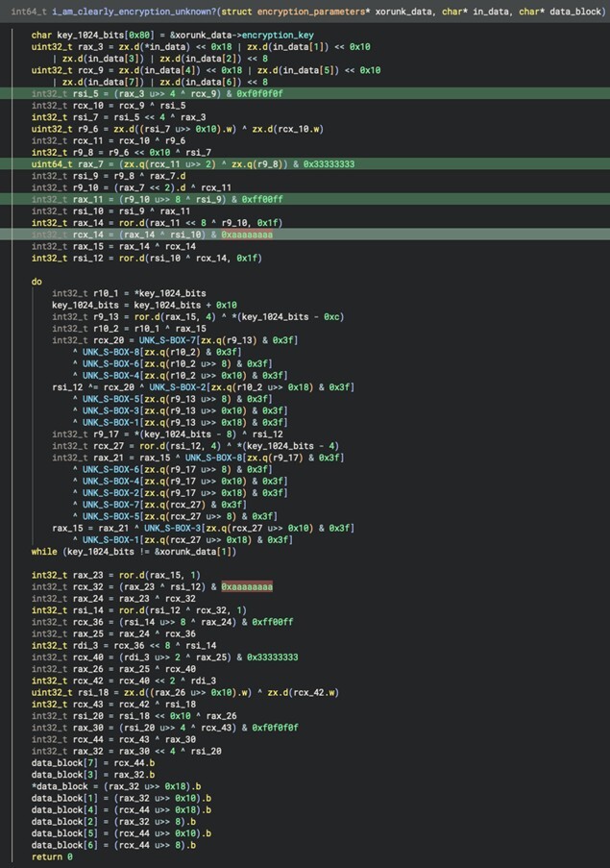Click UNK_S-BOX-8 in the rax_21 assignment line
Screen dimensions: 610x868
point(213,458)
